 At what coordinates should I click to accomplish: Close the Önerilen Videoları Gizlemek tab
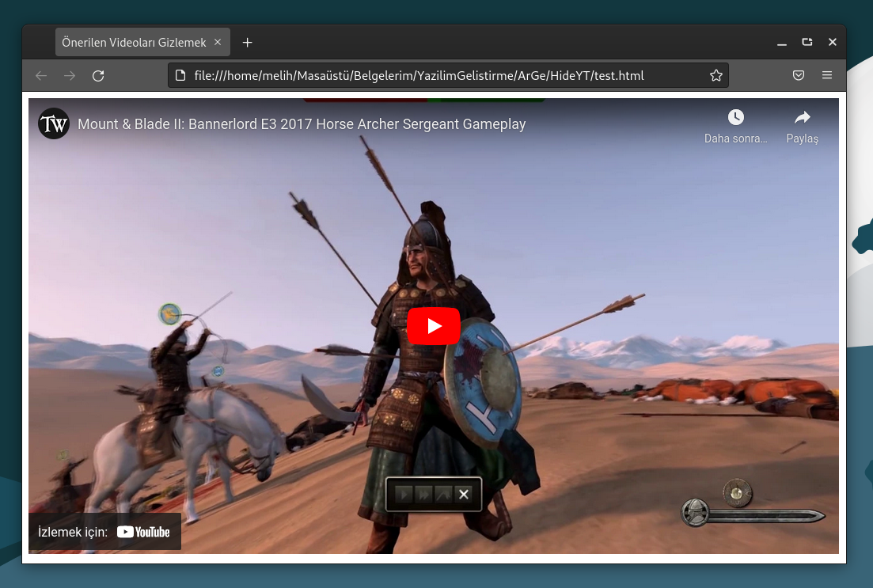[218, 42]
